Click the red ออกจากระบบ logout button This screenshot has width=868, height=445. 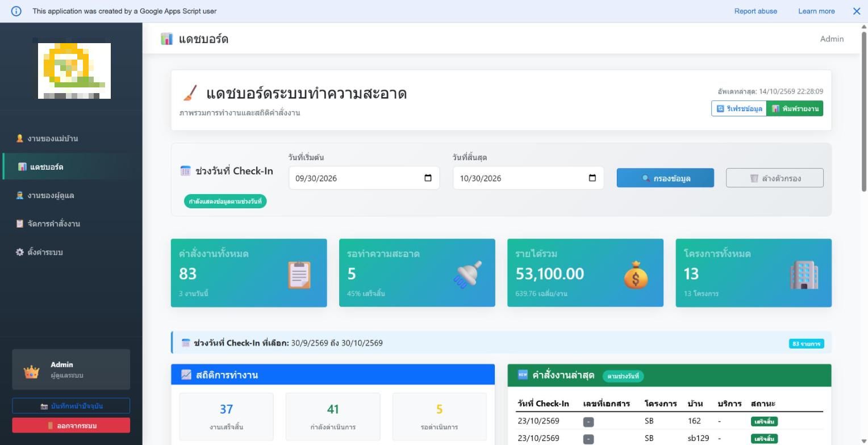71,425
